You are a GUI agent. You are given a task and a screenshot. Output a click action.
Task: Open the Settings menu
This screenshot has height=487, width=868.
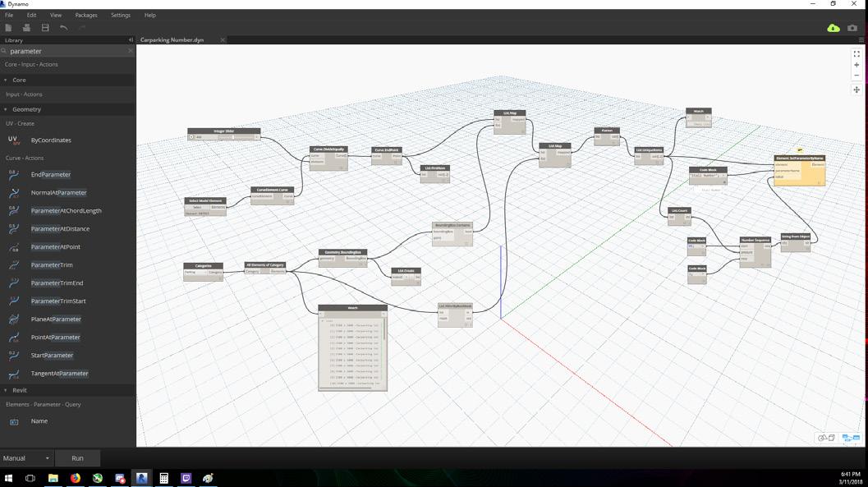coord(121,15)
